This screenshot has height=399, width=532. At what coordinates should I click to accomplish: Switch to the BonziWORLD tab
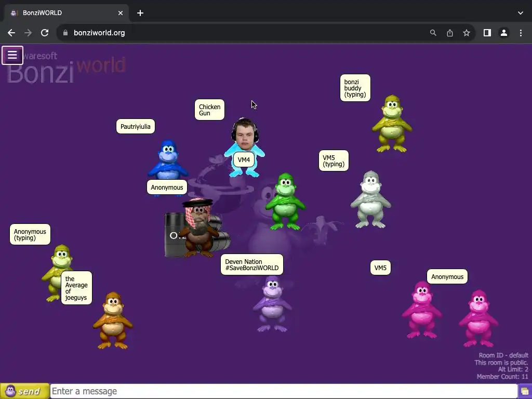[66, 13]
